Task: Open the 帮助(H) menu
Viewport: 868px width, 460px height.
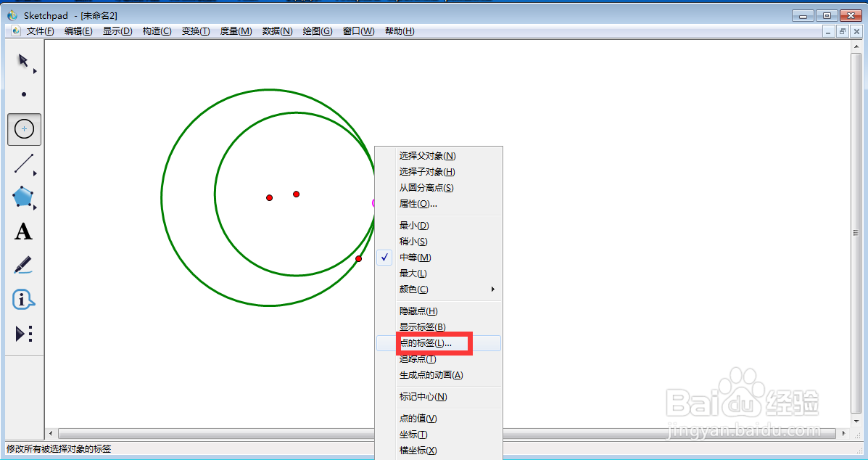Action: pyautogui.click(x=399, y=31)
